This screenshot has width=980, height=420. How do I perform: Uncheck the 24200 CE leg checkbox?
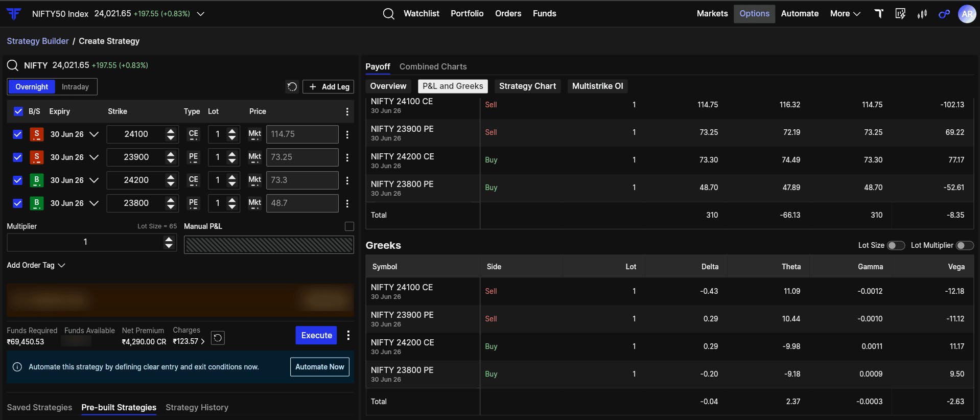pos(18,180)
